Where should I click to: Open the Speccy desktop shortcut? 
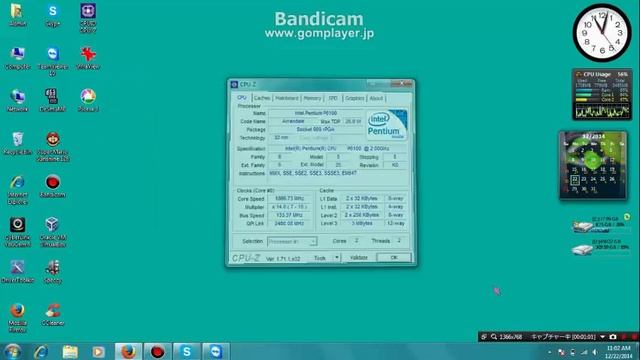pos(53,271)
